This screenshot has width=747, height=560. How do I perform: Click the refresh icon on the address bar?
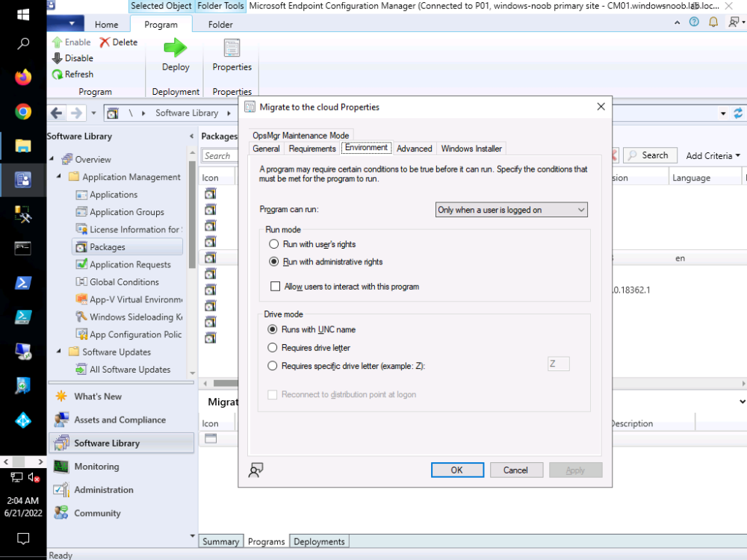(738, 113)
